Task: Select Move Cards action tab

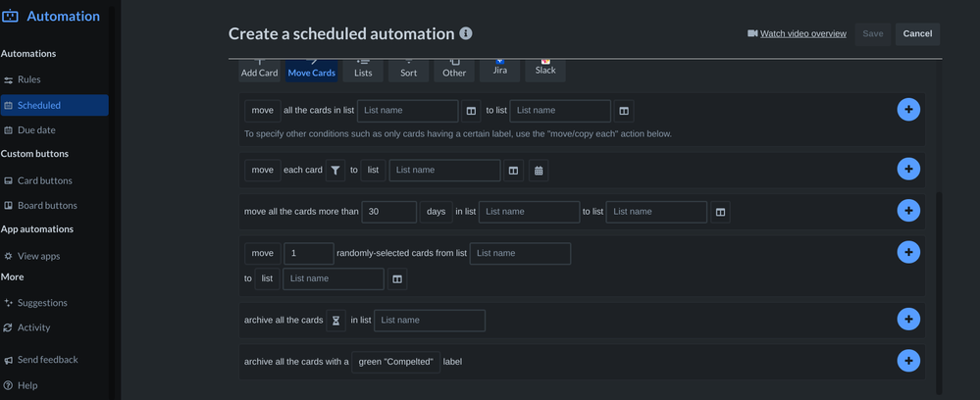Action: [x=312, y=71]
